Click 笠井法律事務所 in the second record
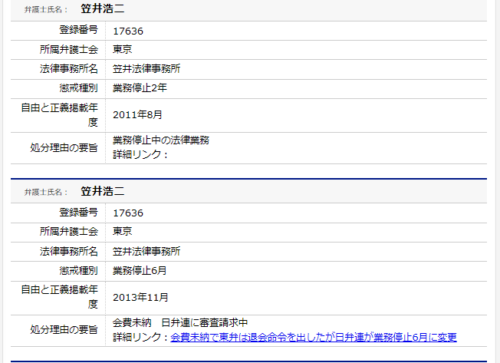 coord(146,251)
